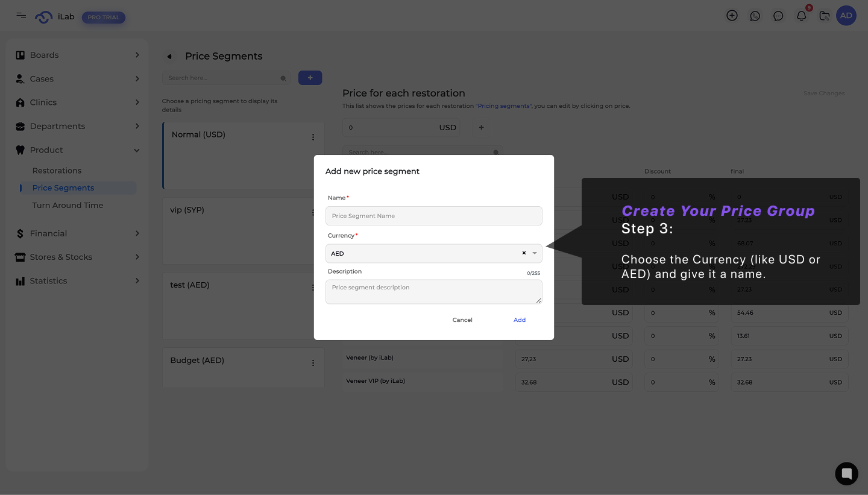Clear the selected AED currency
This screenshot has height=495, width=868.
point(524,253)
